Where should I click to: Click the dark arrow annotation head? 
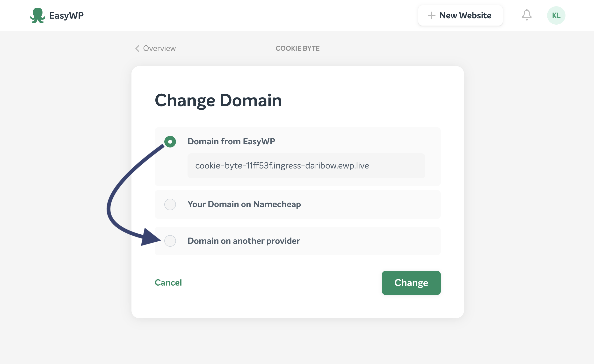tap(150, 238)
